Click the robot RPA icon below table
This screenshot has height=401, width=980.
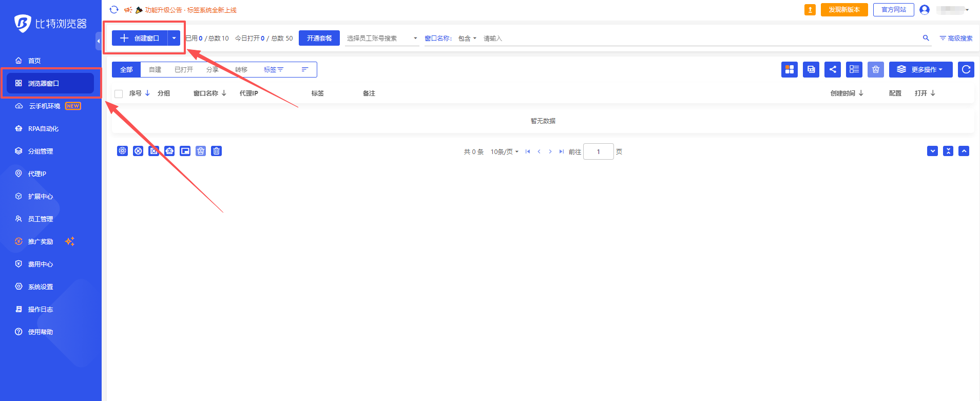click(x=169, y=151)
